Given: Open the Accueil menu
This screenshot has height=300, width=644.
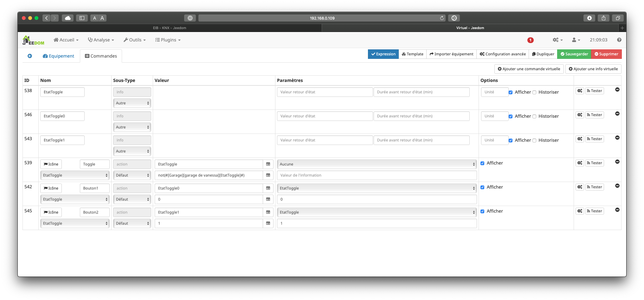Looking at the screenshot, I should tap(66, 40).
